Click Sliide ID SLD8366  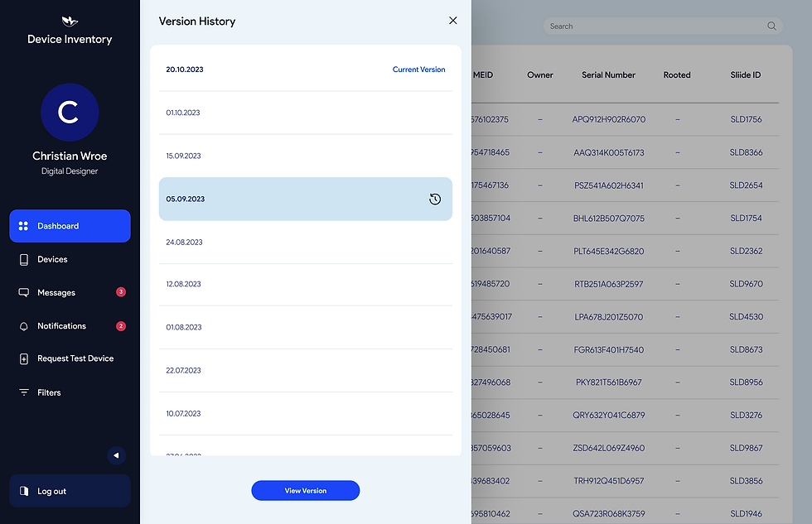[746, 152]
